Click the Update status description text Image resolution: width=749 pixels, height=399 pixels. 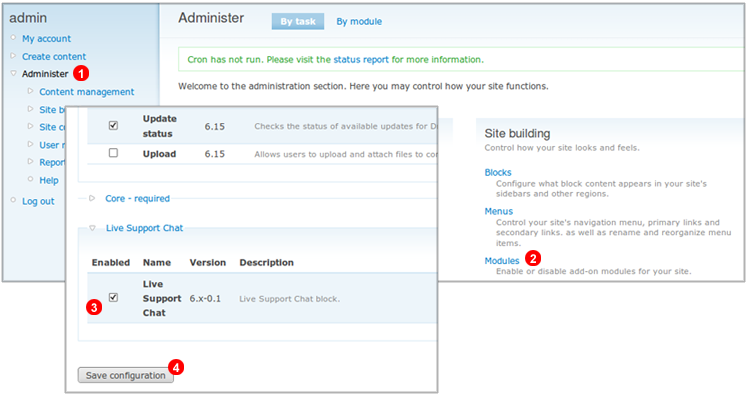click(x=345, y=127)
